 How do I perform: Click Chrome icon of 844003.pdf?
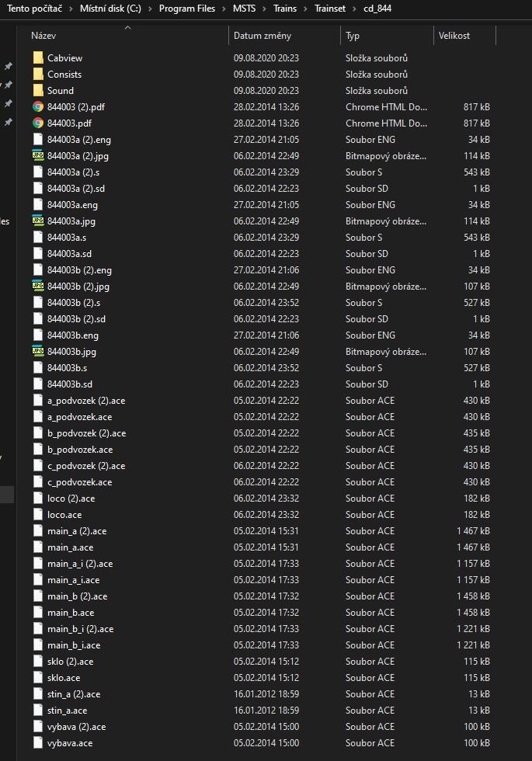[38, 123]
